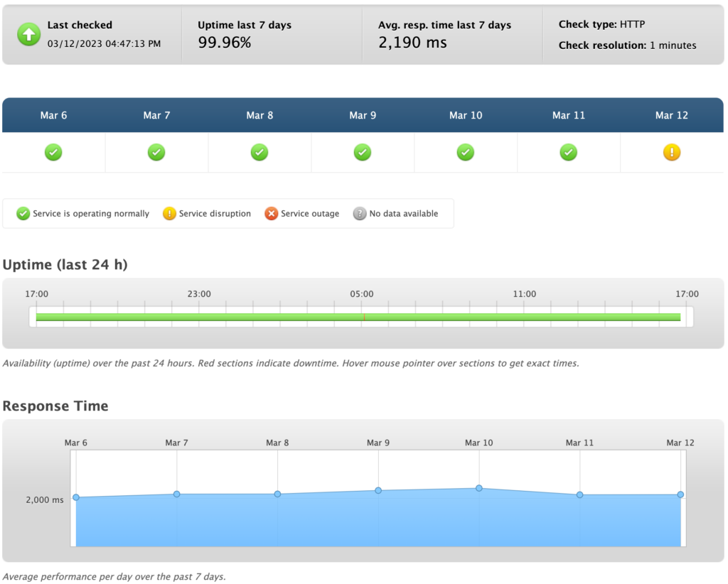Select the Mar 10 column header

[x=466, y=115]
